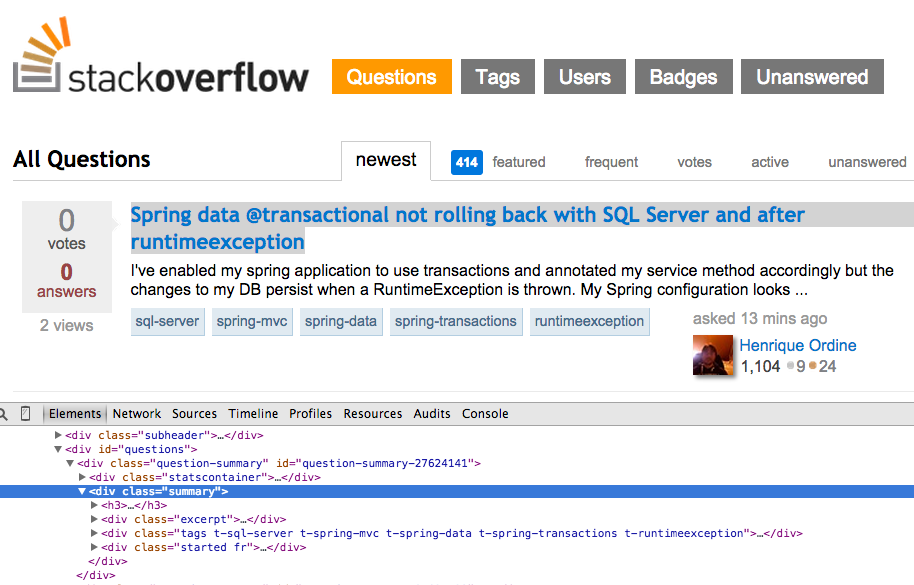Click the spring-transactions tag
The height and width of the screenshot is (585, 914).
(x=455, y=322)
